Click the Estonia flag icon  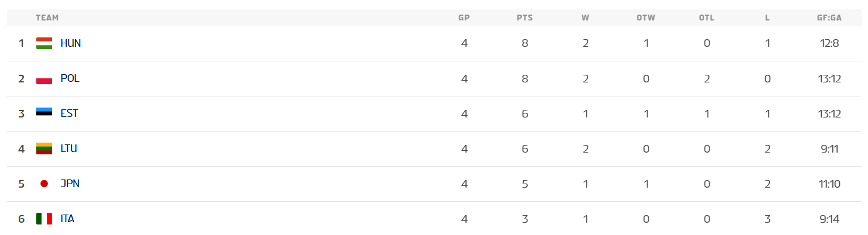coord(44,113)
